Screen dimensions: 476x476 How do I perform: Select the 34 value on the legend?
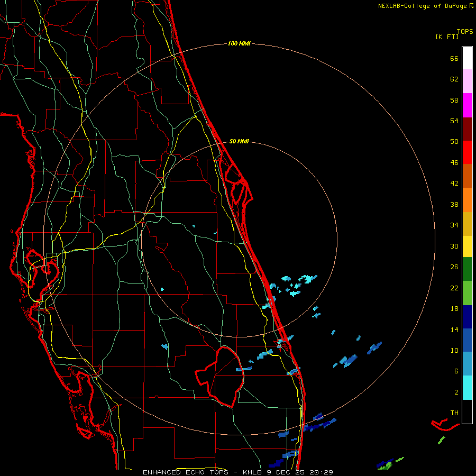tap(454, 225)
